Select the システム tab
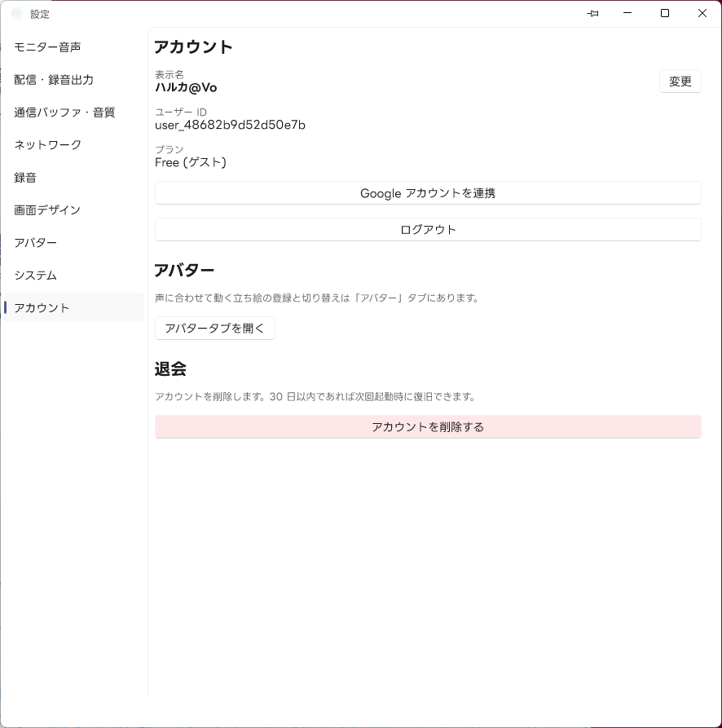The height and width of the screenshot is (728, 722). (74, 275)
